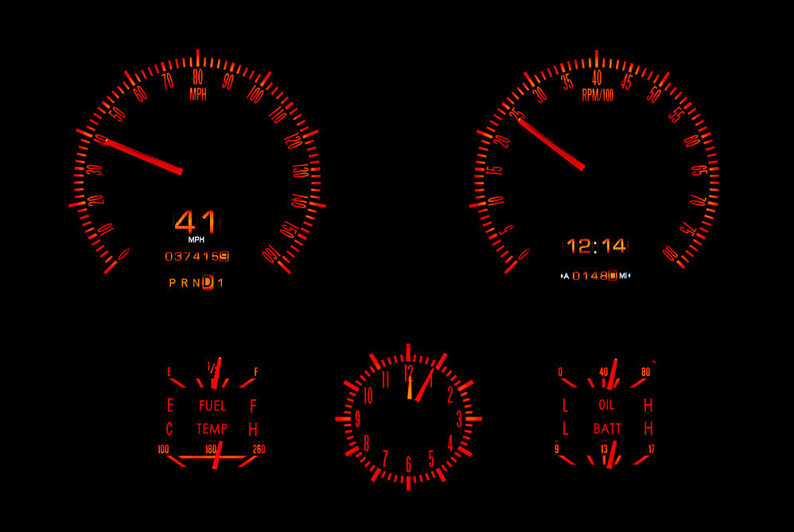This screenshot has height=532, width=794.
Task: Select the 1 position on gear display
Action: [219, 282]
